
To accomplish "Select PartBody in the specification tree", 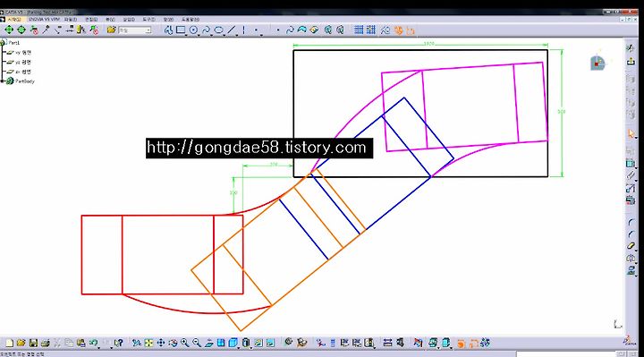I will [x=25, y=81].
